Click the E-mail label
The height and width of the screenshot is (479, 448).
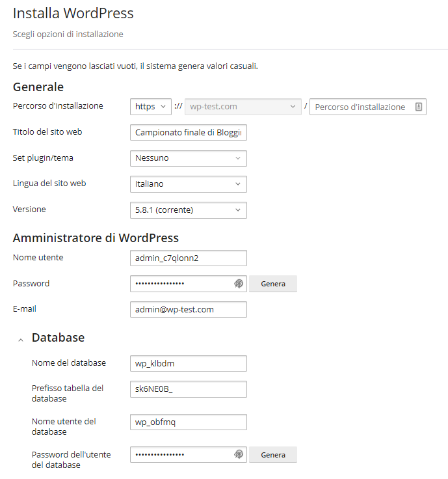click(x=25, y=309)
